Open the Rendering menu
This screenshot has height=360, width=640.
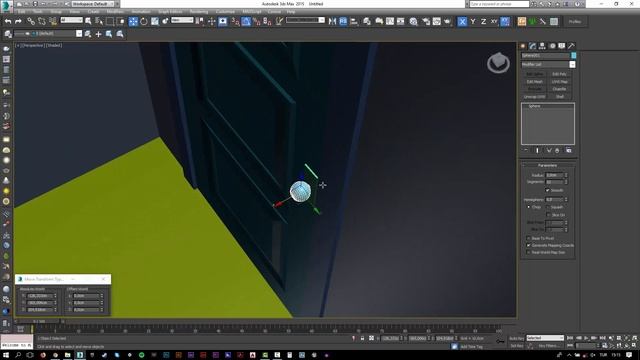[x=199, y=12]
